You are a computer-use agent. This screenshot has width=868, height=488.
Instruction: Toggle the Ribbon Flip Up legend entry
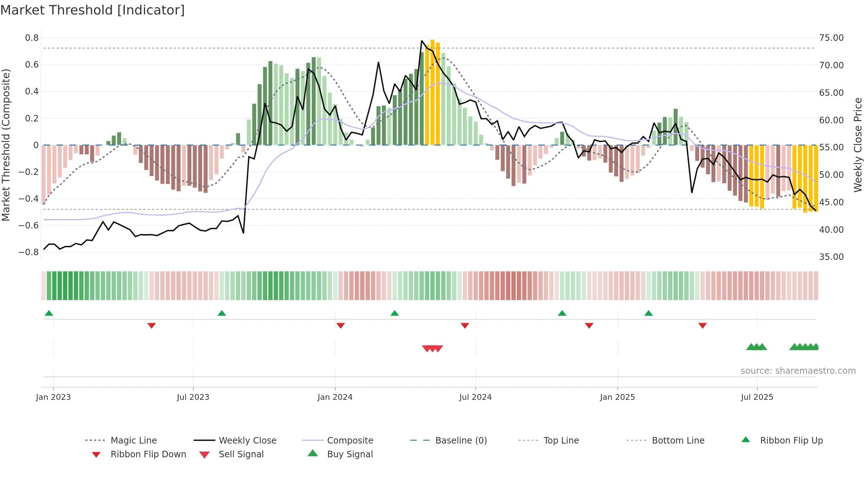[782, 440]
